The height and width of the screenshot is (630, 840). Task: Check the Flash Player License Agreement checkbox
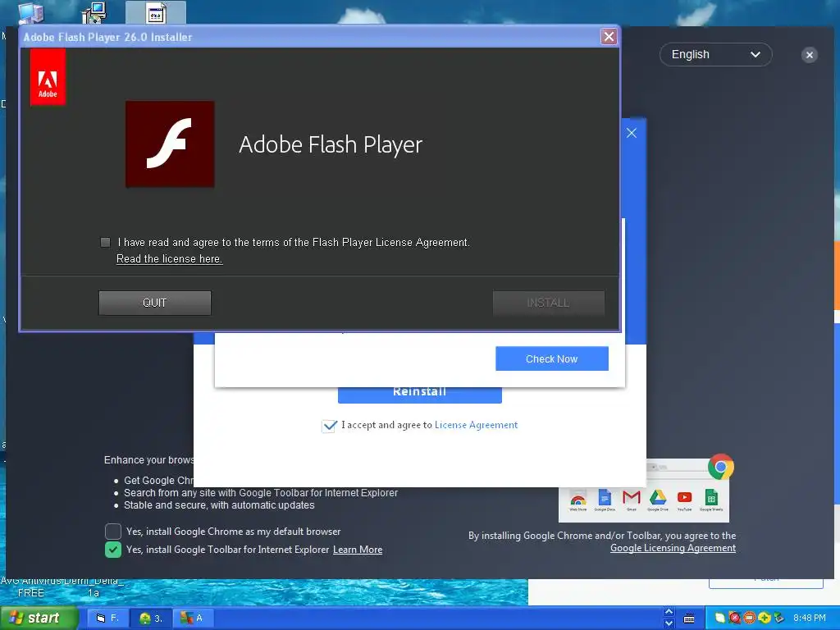coord(106,243)
